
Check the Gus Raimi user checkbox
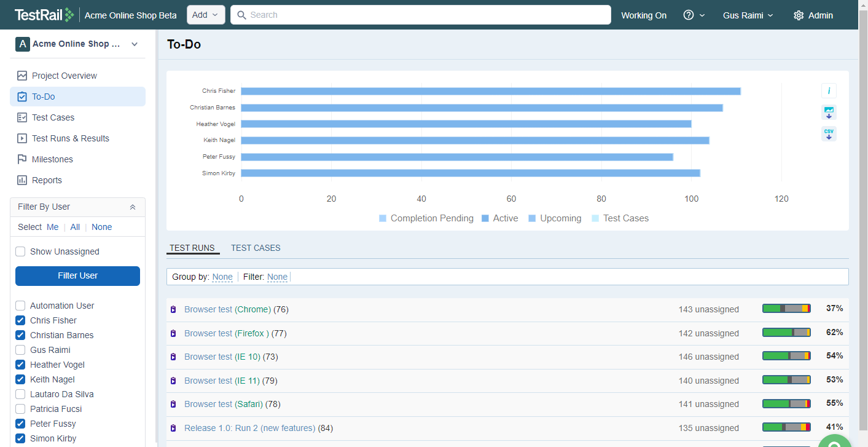tap(20, 350)
